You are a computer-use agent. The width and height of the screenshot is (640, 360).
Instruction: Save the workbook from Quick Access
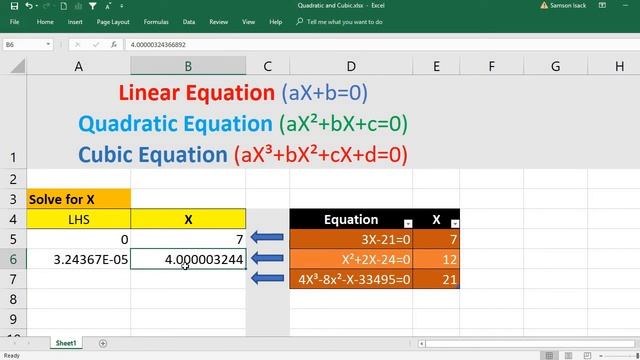point(14,6)
